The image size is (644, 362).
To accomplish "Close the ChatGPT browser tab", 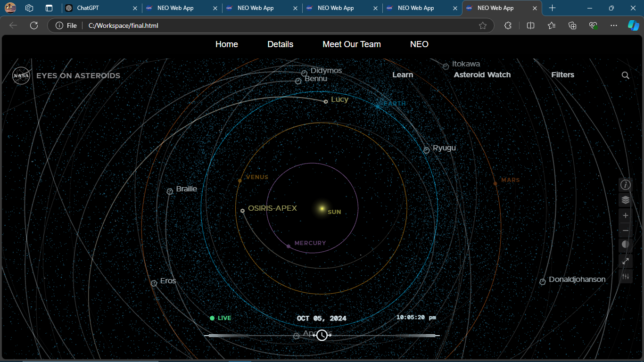I will point(135,8).
